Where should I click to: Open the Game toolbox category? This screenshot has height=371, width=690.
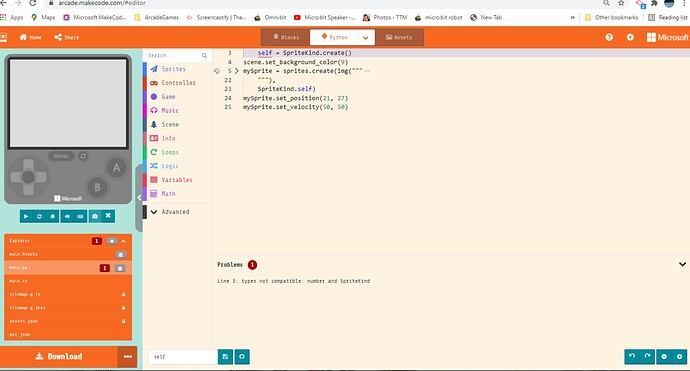point(177,97)
